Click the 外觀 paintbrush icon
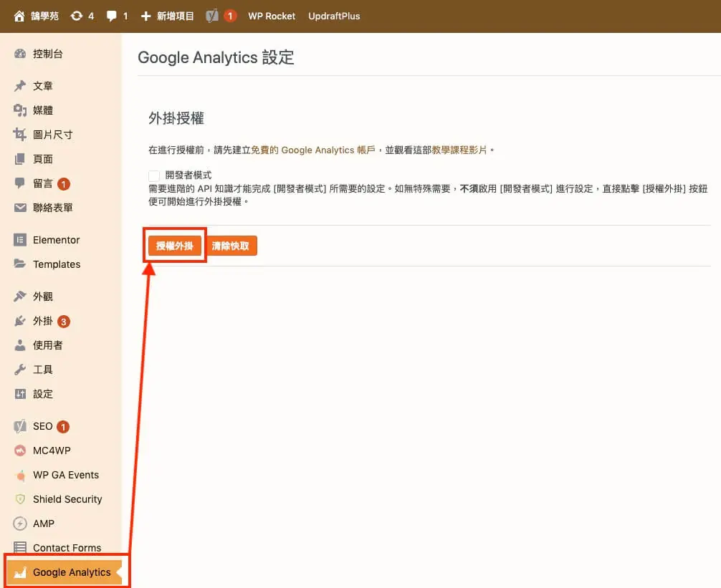721x588 pixels. click(20, 297)
